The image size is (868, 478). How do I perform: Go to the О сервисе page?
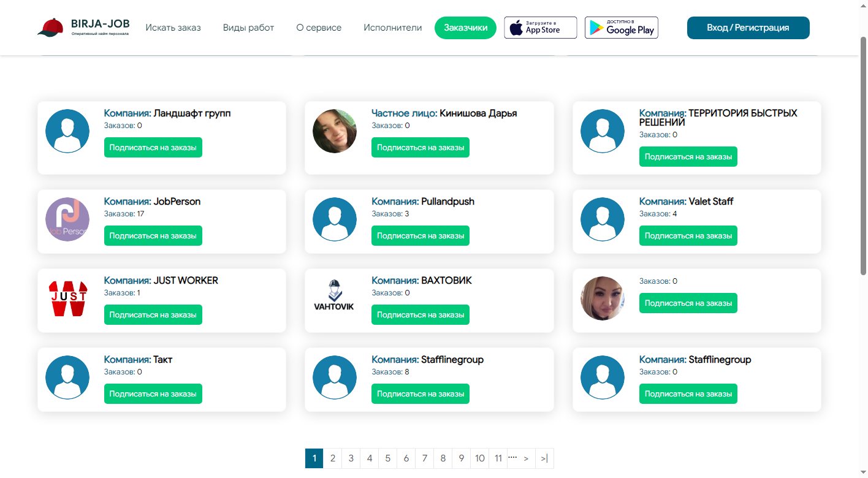[x=319, y=28]
